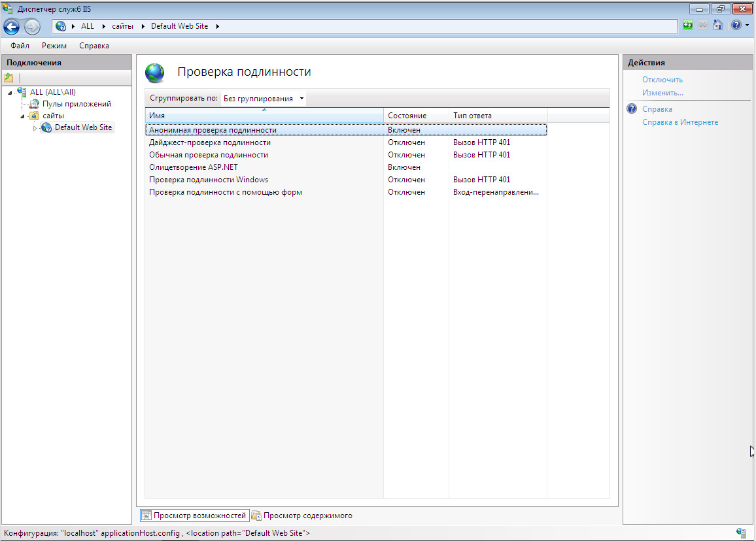Switch to Просмотр возможностей view
The width and height of the screenshot is (756, 541).
point(195,516)
